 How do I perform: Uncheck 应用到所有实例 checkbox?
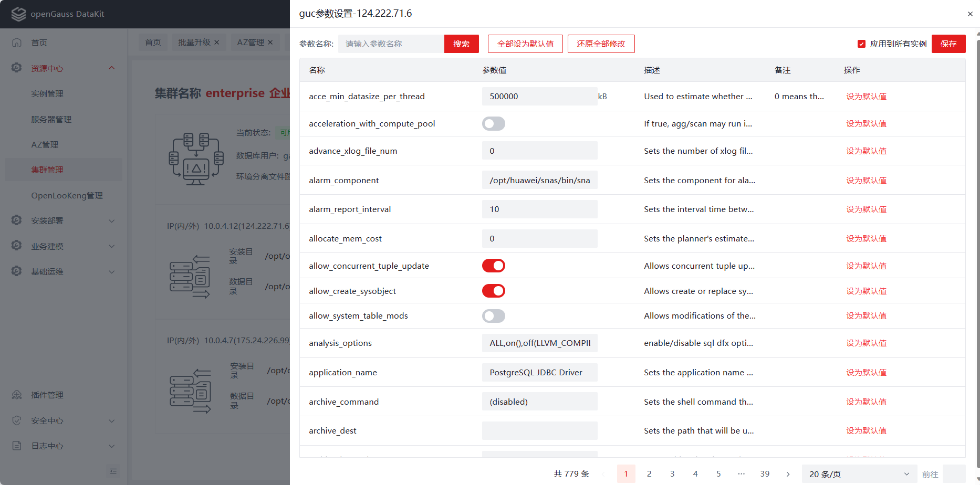click(861, 44)
